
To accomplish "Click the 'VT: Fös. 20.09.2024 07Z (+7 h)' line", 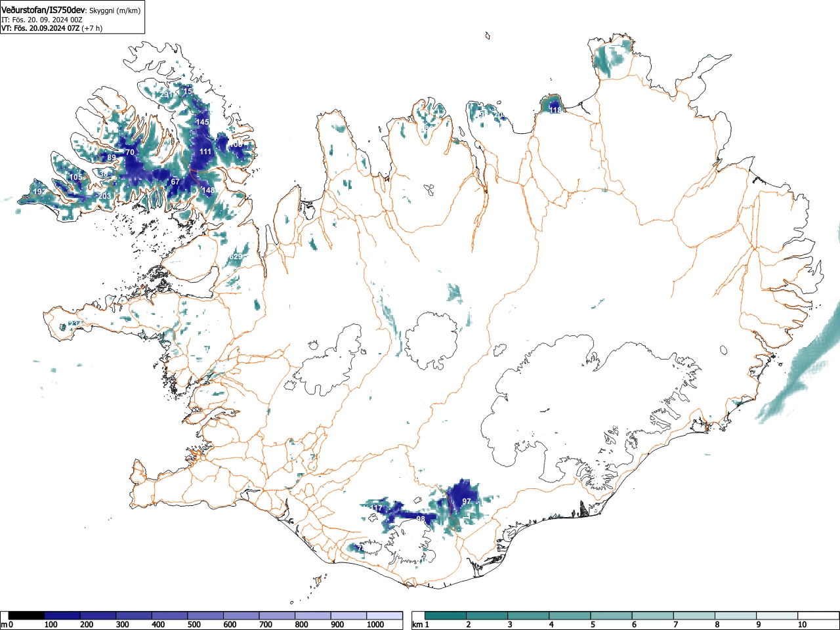I will (52, 28).
